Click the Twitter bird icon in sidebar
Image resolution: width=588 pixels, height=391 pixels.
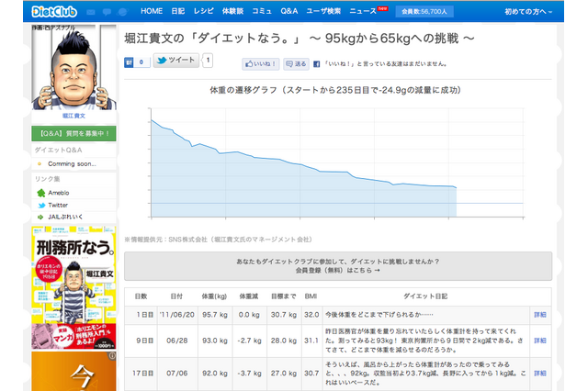point(40,205)
